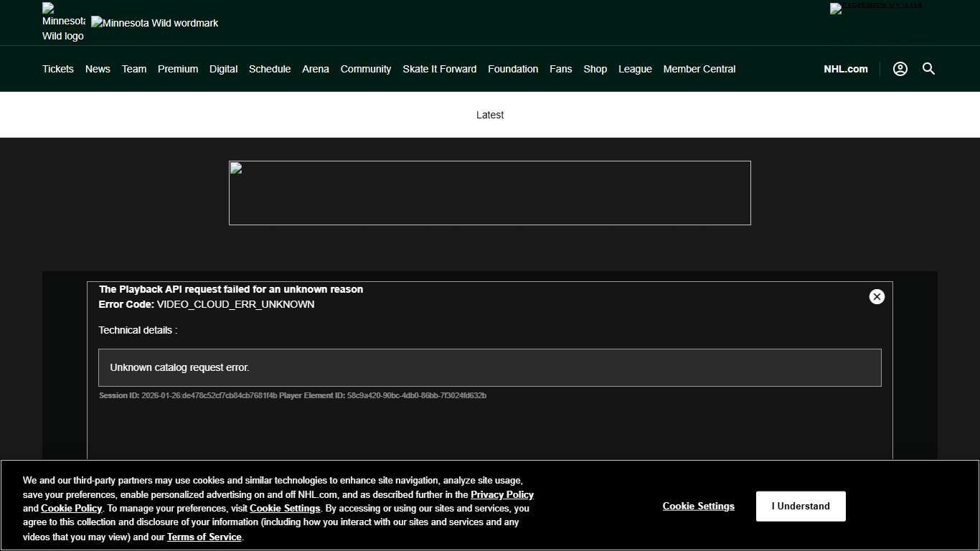The width and height of the screenshot is (980, 551).
Task: Go to the Shop section
Action: (x=595, y=69)
